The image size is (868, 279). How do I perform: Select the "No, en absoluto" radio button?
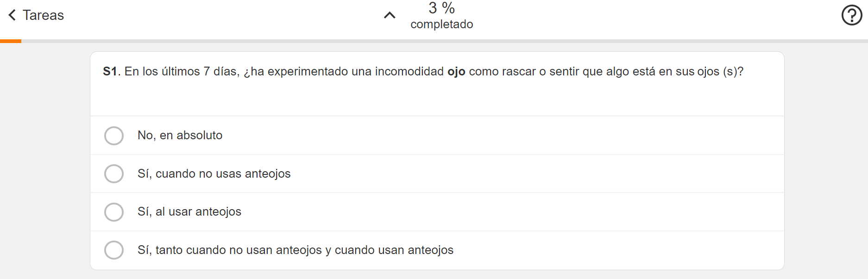pos(114,136)
